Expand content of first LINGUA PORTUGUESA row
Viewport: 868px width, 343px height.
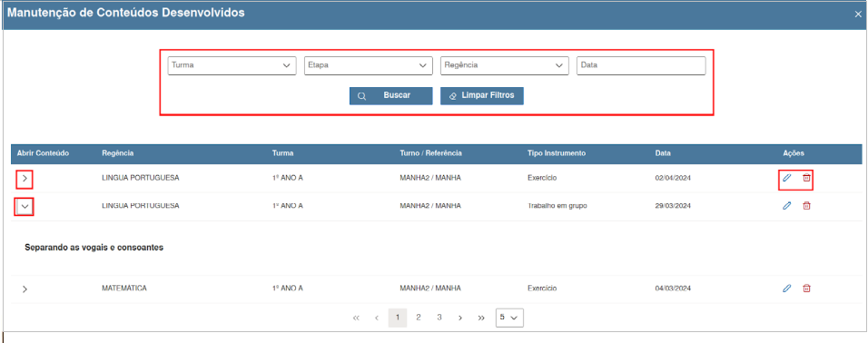25,179
